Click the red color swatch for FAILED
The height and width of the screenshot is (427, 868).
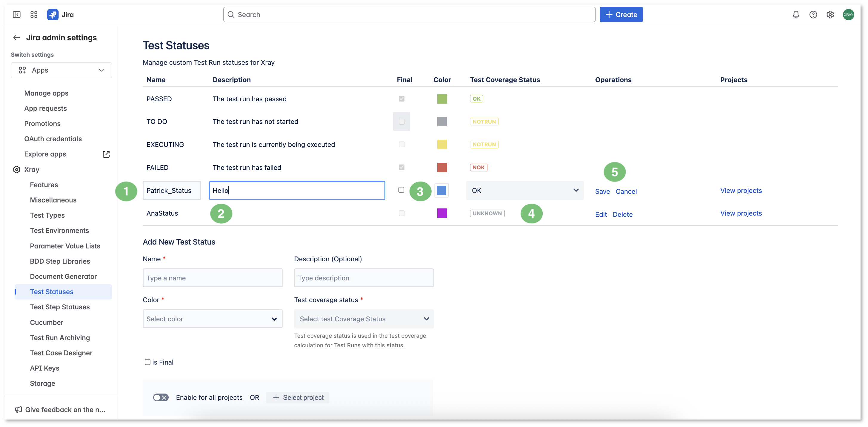[x=442, y=168]
